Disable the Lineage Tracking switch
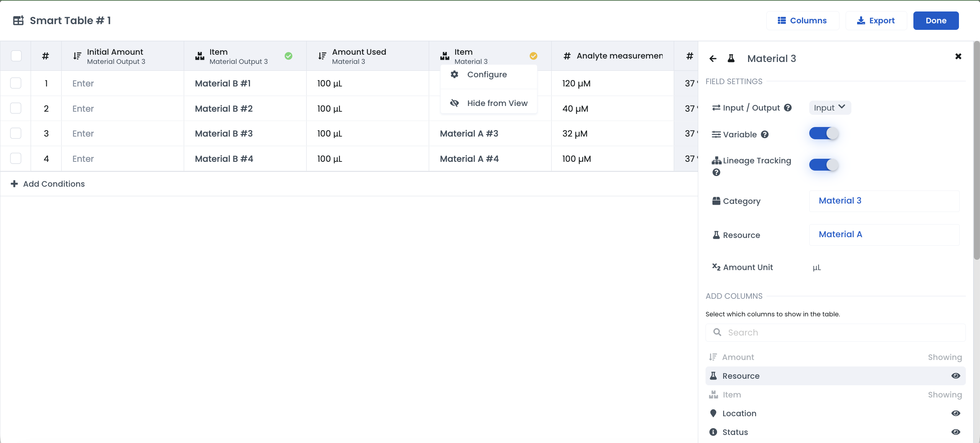Image resolution: width=980 pixels, height=443 pixels. click(823, 165)
